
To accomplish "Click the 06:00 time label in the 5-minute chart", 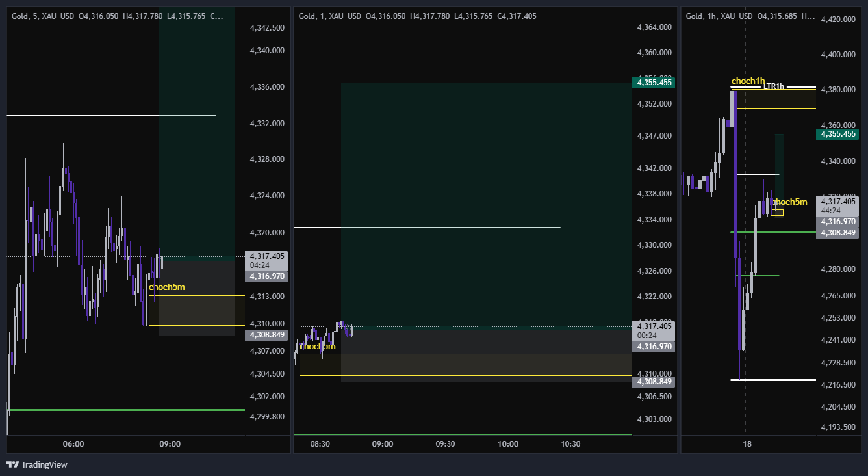I will coord(73,444).
